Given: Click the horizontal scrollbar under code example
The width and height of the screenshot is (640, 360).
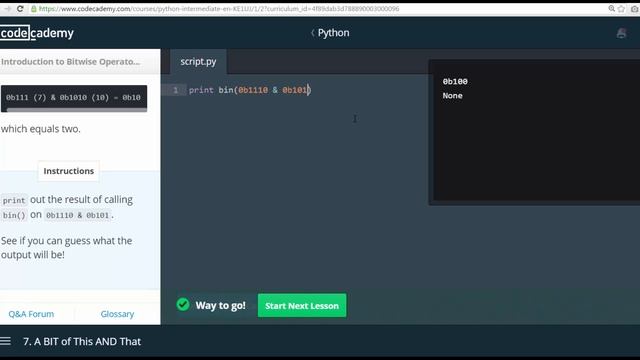Looking at the screenshot, I should click(x=77, y=110).
